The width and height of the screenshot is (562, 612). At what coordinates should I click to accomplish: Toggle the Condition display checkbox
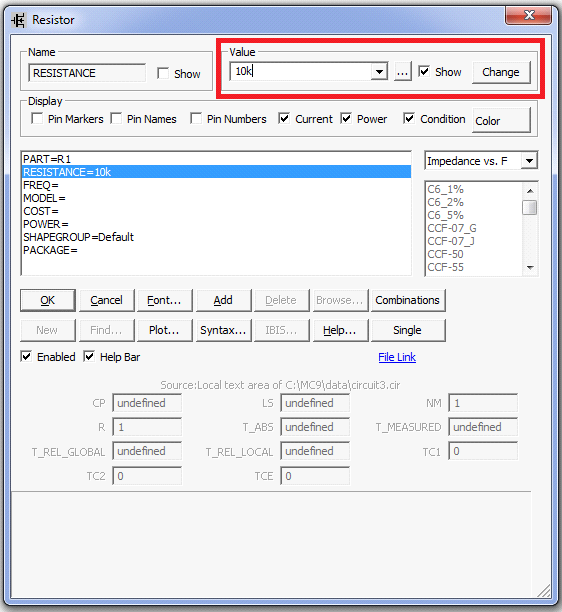(x=409, y=118)
